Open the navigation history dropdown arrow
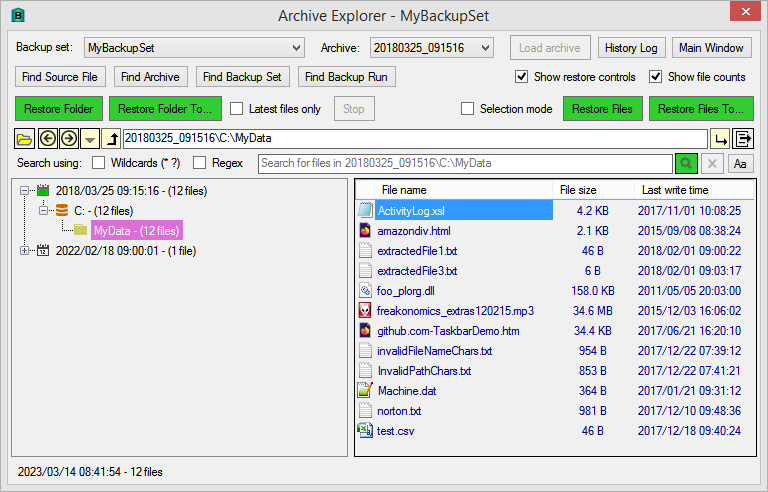 click(90, 139)
